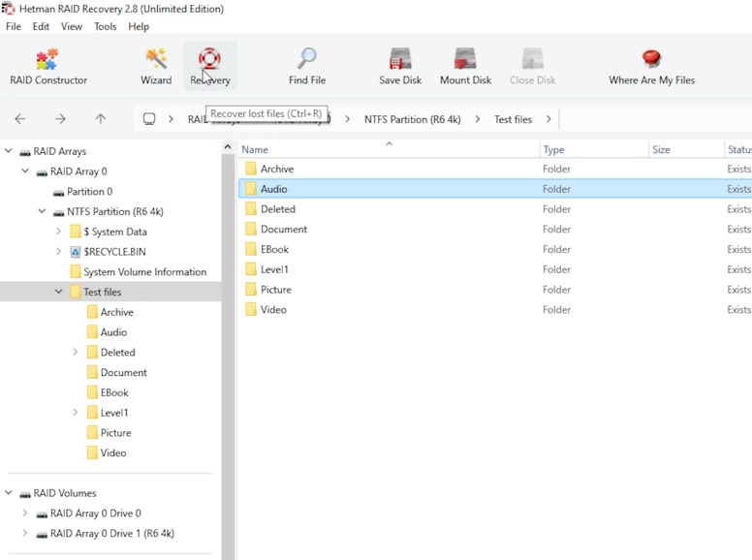Go up one folder level
Image resolution: width=752 pixels, height=560 pixels.
point(100,119)
